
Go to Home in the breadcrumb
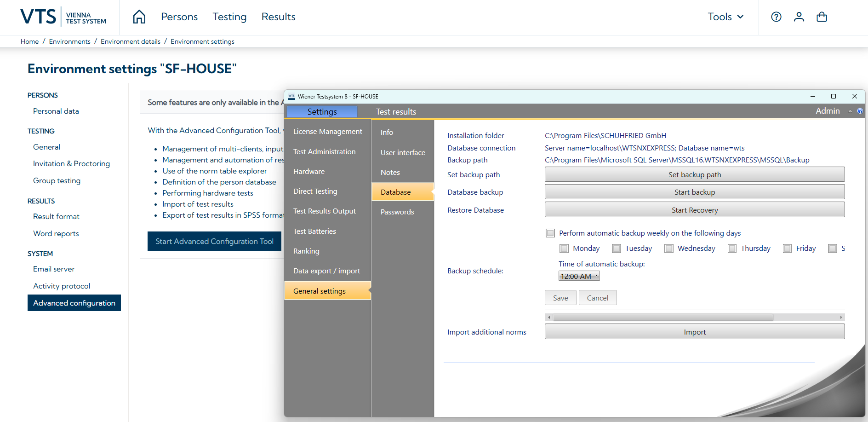(x=29, y=41)
